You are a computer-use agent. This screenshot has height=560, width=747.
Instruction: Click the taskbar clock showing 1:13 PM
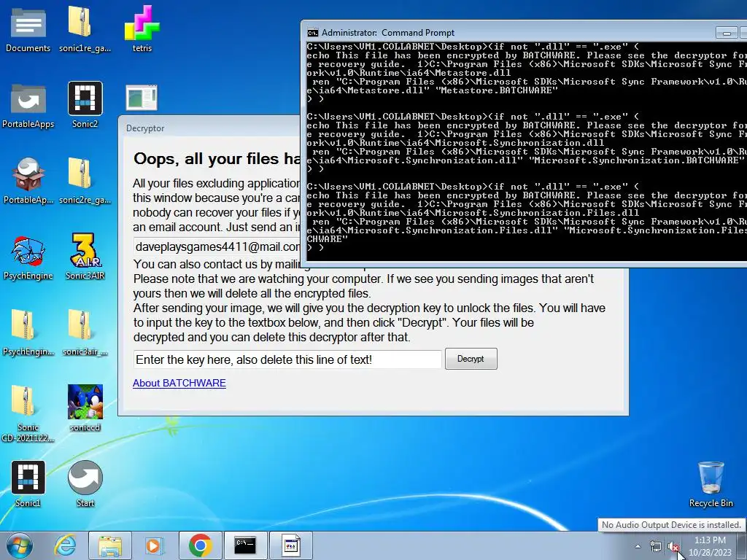coord(710,540)
